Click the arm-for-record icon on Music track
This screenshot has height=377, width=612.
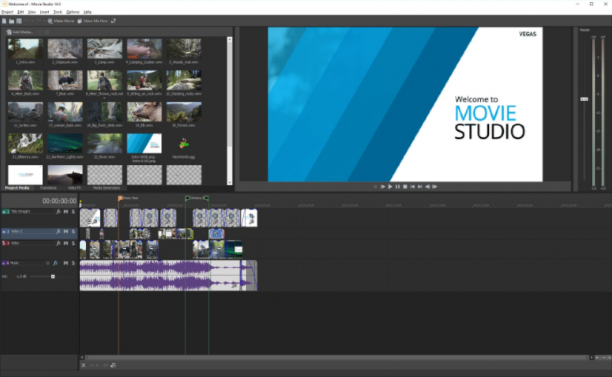tap(48, 263)
